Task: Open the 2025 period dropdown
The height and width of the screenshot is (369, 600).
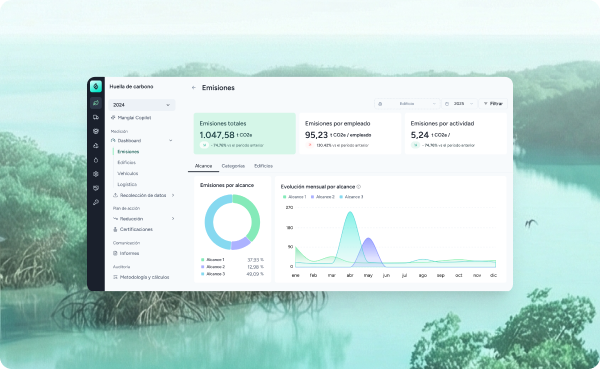Action: pyautogui.click(x=459, y=104)
